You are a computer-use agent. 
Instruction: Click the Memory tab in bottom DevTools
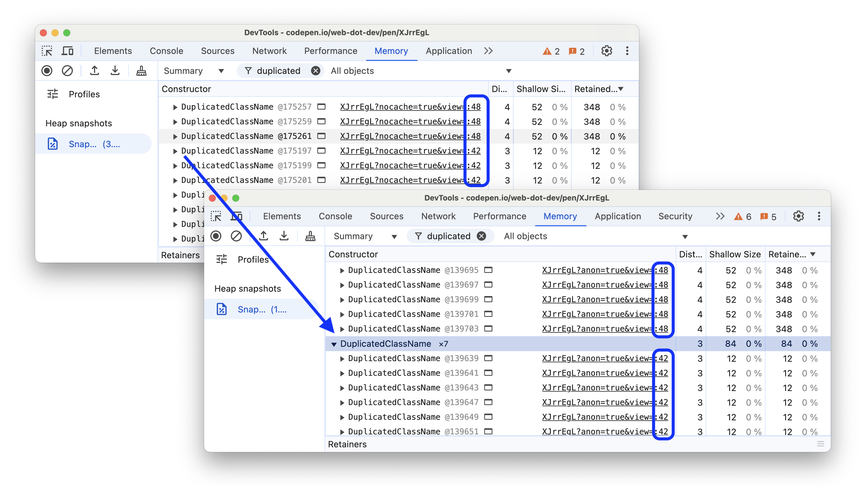coord(559,216)
